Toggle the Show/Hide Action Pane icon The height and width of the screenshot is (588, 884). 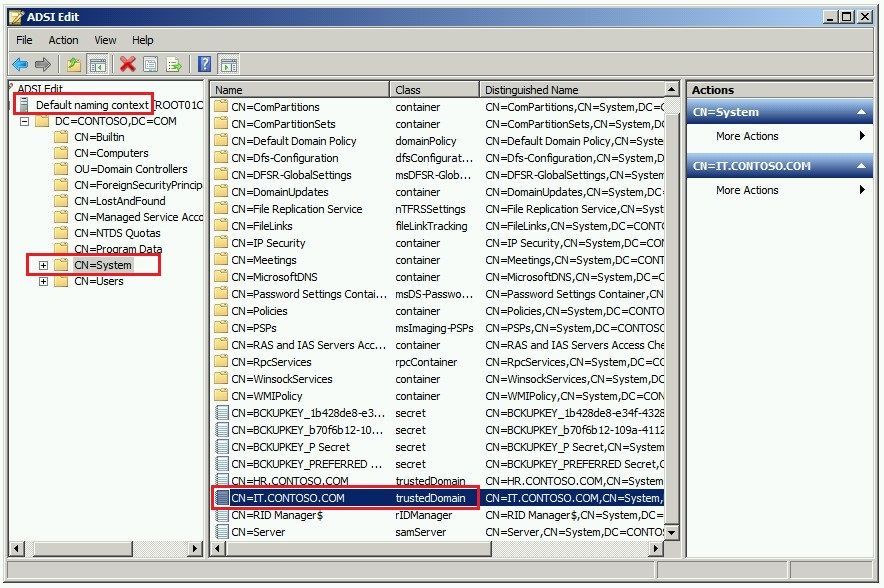point(229,64)
